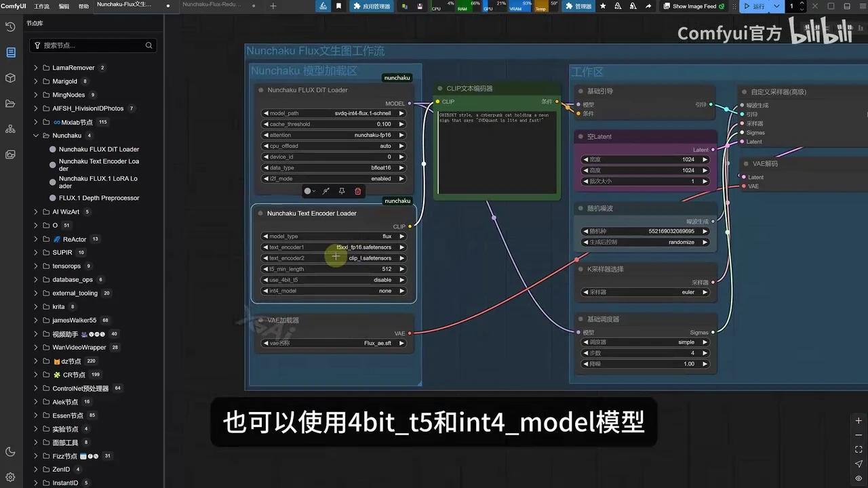This screenshot has width=868, height=488.
Task: Delete the node with the red trash icon
Action: pyautogui.click(x=357, y=192)
